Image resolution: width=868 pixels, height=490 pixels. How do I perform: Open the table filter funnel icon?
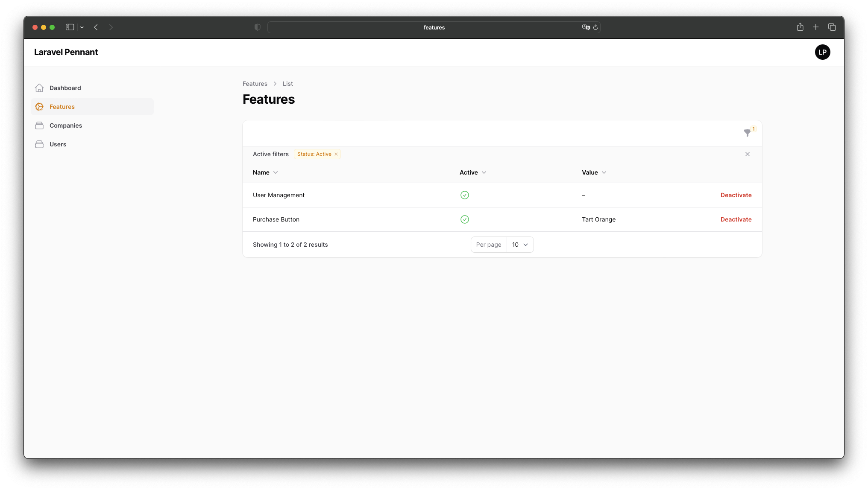[x=747, y=133]
